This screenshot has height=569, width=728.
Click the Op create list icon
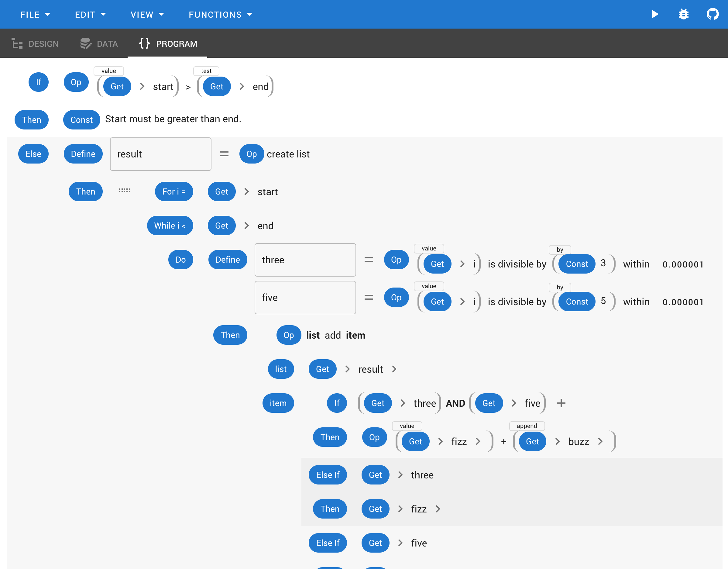click(251, 154)
